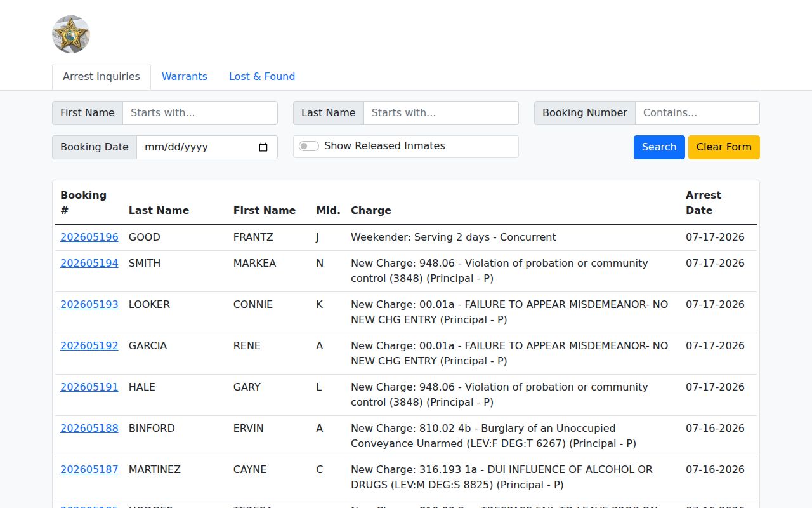This screenshot has height=508, width=812.
Task: Open the calendar picker icon in Booking Date
Action: pyautogui.click(x=263, y=147)
